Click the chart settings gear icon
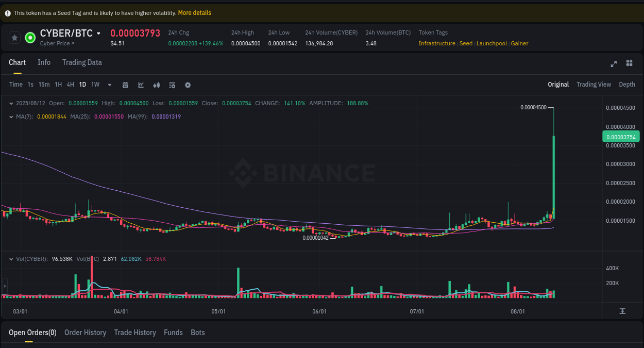Image resolution: width=644 pixels, height=348 pixels. click(x=188, y=85)
